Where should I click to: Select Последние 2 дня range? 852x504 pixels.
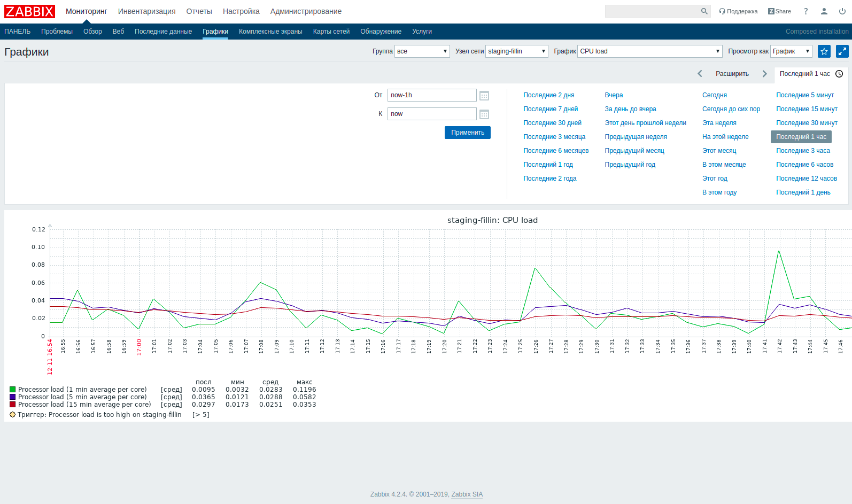coord(548,95)
